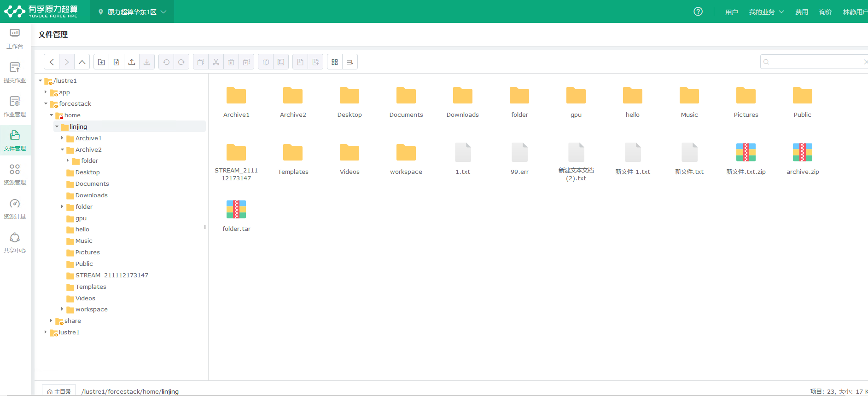Select the gpu folder in the file grid
The width and height of the screenshot is (868, 396).
click(576, 102)
